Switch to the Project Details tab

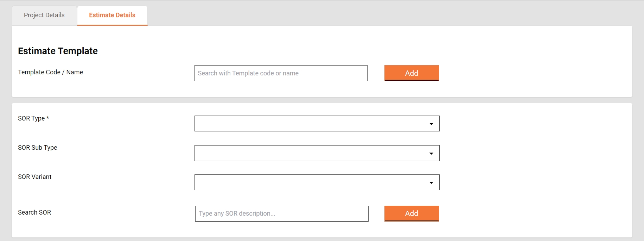(x=44, y=15)
